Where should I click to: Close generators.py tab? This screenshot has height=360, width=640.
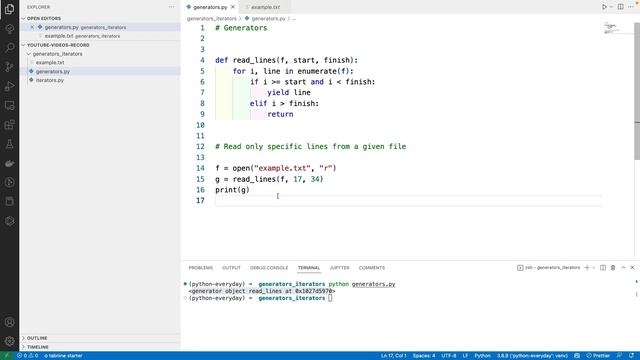233,7
